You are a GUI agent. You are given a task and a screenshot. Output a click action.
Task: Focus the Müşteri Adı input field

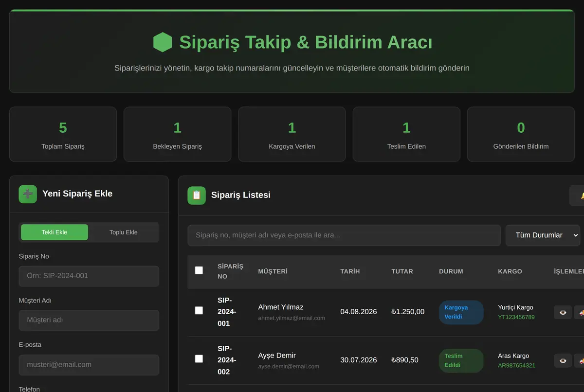coord(89,321)
